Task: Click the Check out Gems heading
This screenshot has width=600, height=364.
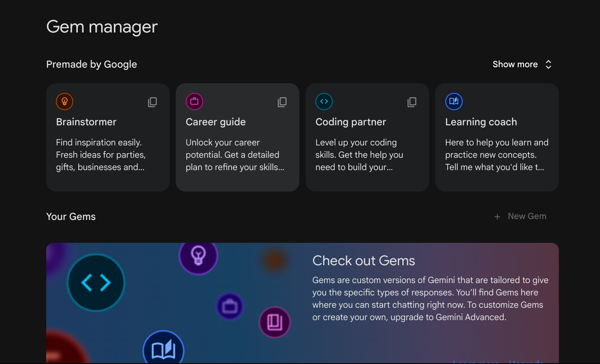Action: 364,261
